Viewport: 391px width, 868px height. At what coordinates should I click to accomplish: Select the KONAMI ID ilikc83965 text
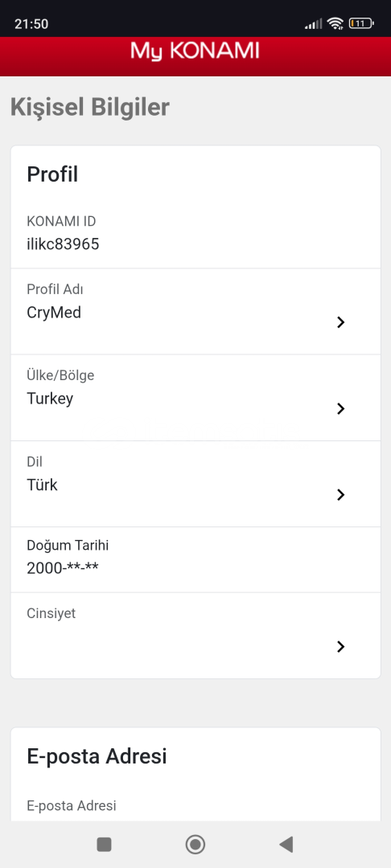pos(63,244)
